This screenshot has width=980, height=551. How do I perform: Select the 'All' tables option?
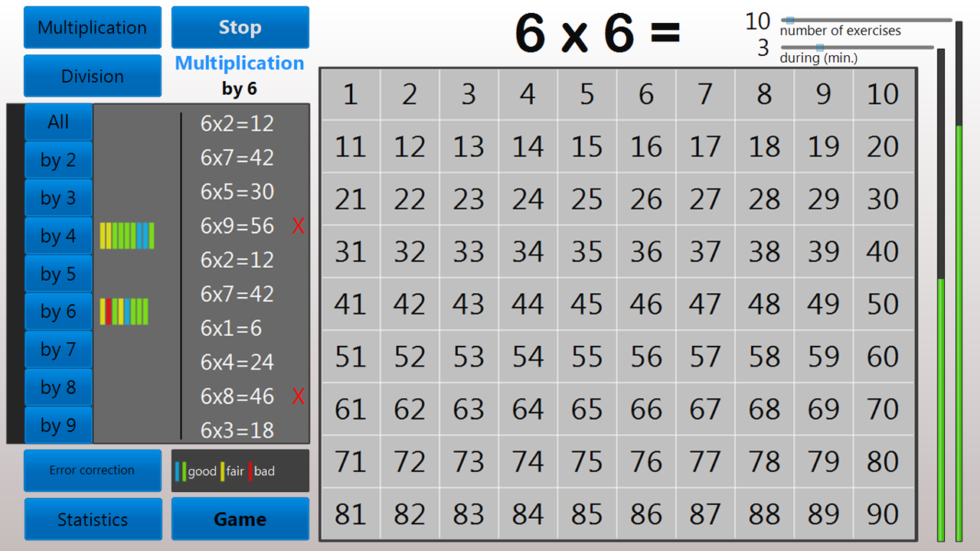(58, 122)
